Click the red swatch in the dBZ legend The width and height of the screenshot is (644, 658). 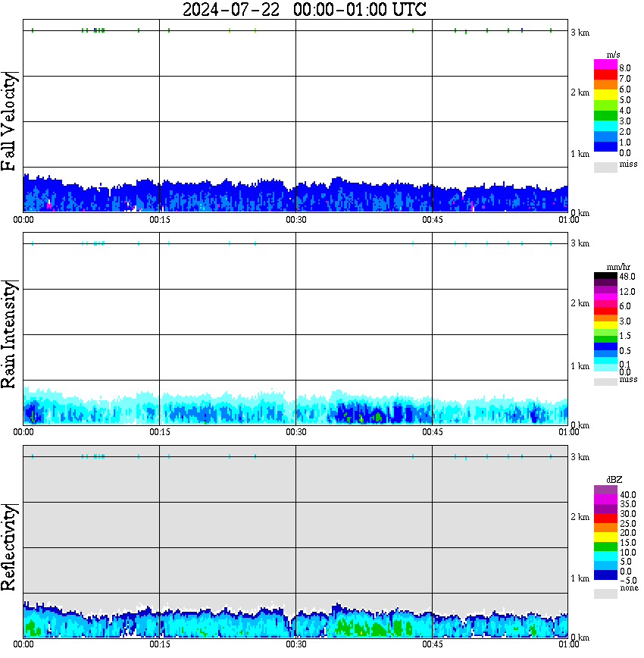point(605,519)
